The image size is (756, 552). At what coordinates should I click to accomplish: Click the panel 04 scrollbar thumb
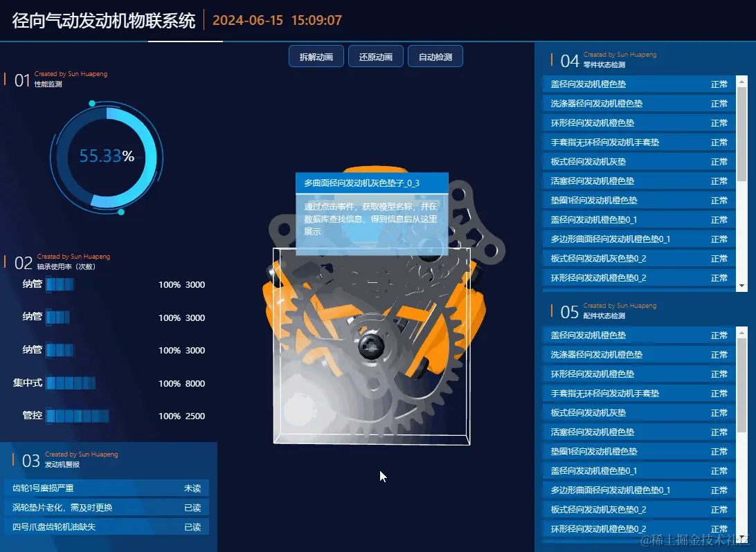tap(742, 133)
